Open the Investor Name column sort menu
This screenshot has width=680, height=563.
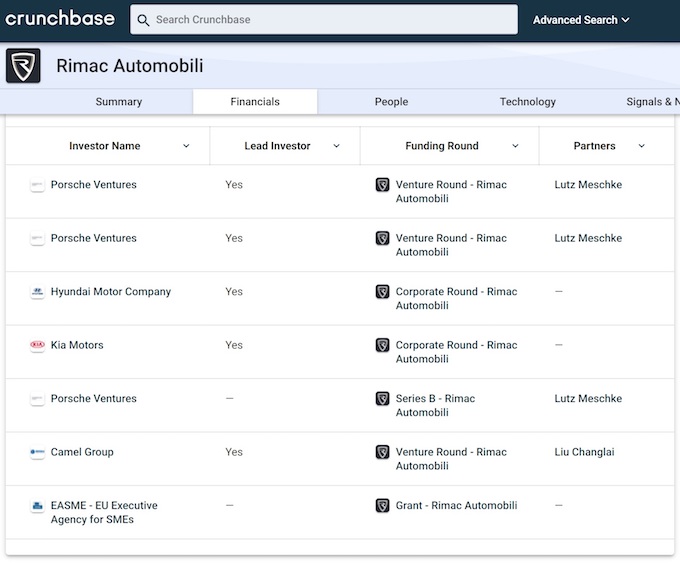[x=186, y=146]
